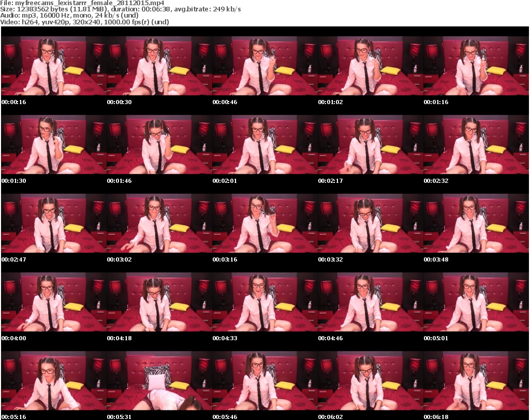The height and width of the screenshot is (420, 530).
Task: Click the 'Audio: mp3, 16000 Hz' info line
Action: pos(69,16)
